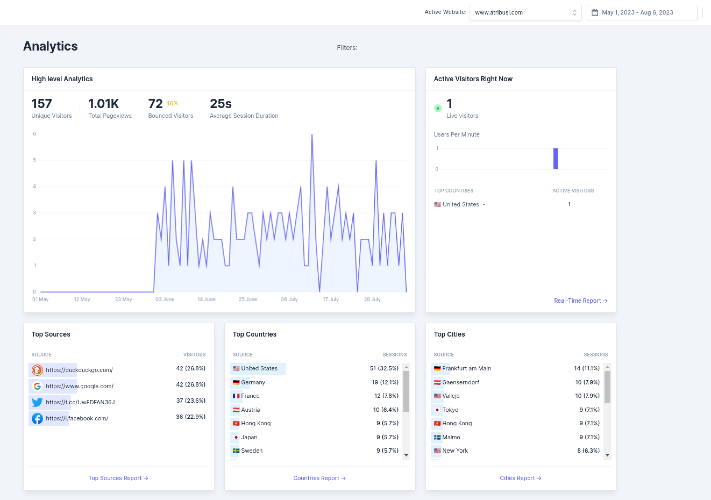
Task: Open the Top Sources Report link
Action: (119, 478)
